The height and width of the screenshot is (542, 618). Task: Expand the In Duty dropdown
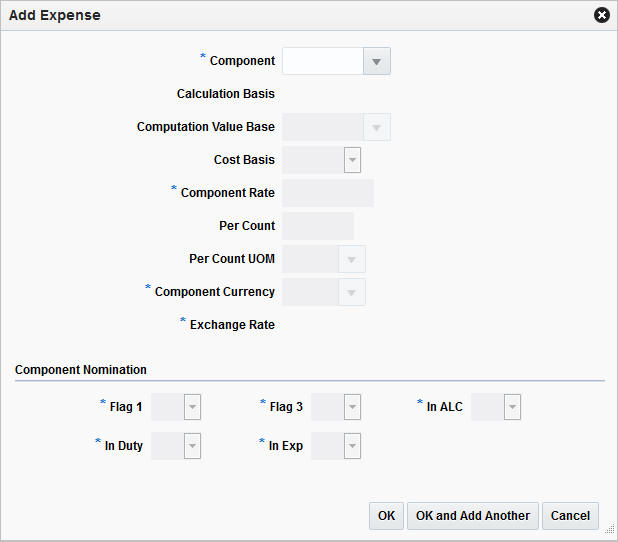192,446
